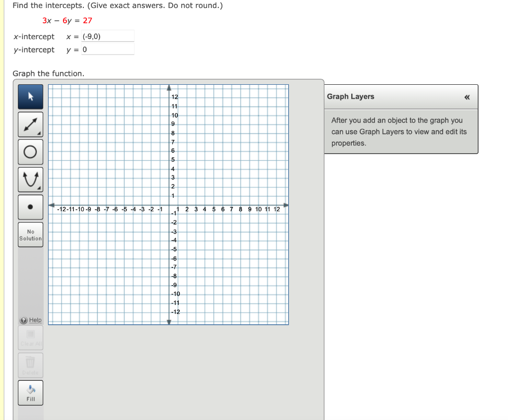Click the y-intercept answer field
This screenshot has width=508, height=420.
[107, 49]
